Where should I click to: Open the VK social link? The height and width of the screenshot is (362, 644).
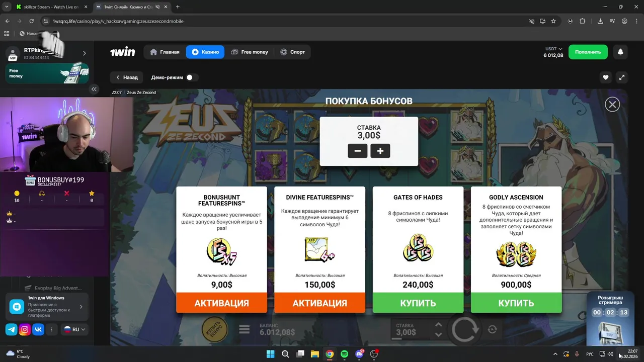(x=38, y=329)
